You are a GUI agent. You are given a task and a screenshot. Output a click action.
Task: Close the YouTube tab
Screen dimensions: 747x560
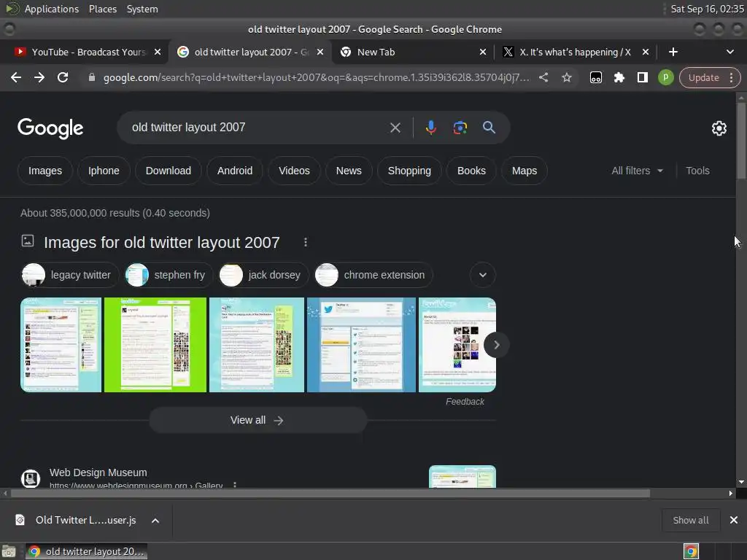[x=158, y=52]
